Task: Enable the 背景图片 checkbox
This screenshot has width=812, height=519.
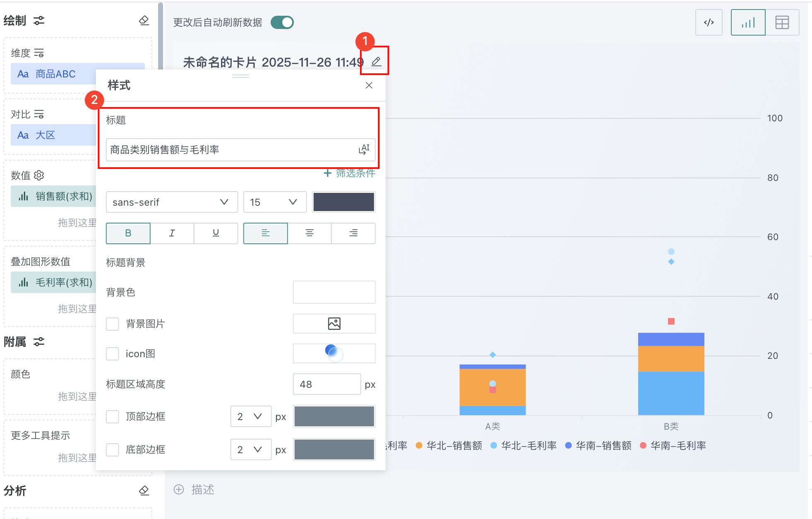Action: [x=113, y=324]
